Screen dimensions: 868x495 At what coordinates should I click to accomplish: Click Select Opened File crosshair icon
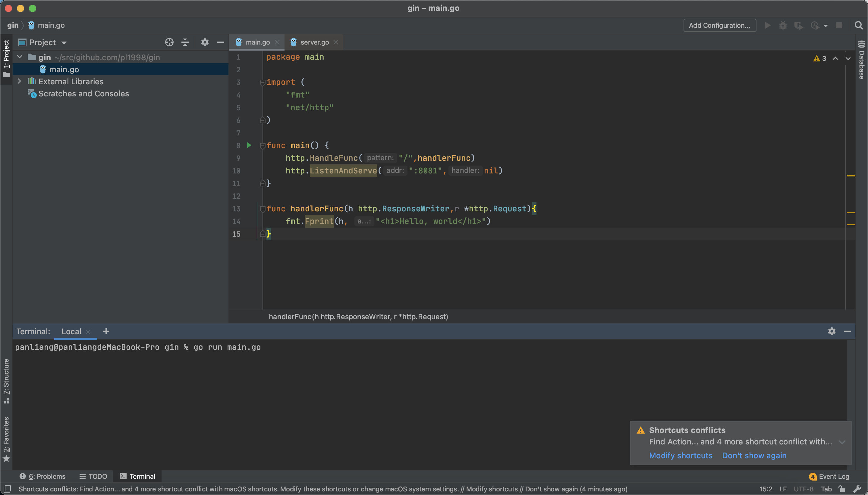tap(169, 42)
